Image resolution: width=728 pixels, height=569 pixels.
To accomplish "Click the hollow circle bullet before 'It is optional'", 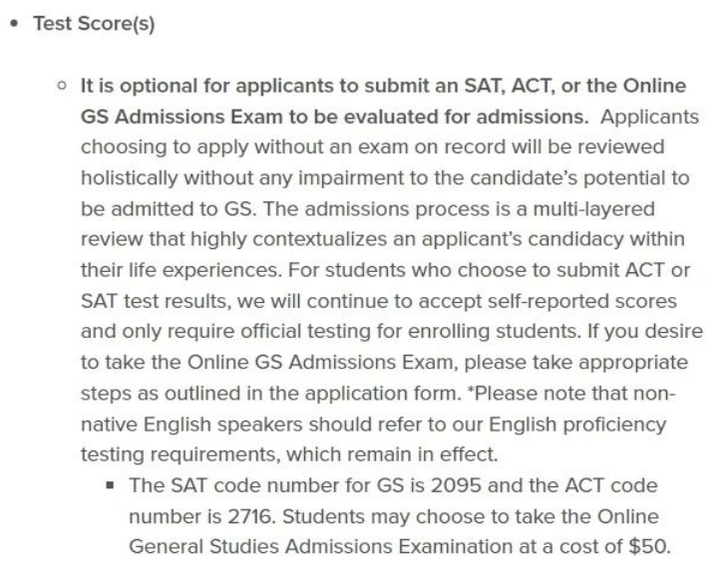I will (61, 86).
